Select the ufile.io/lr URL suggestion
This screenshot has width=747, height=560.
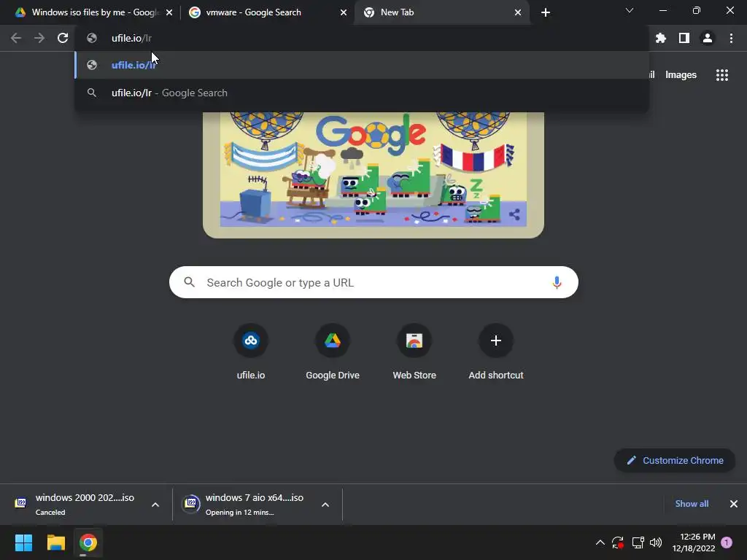[x=362, y=65]
